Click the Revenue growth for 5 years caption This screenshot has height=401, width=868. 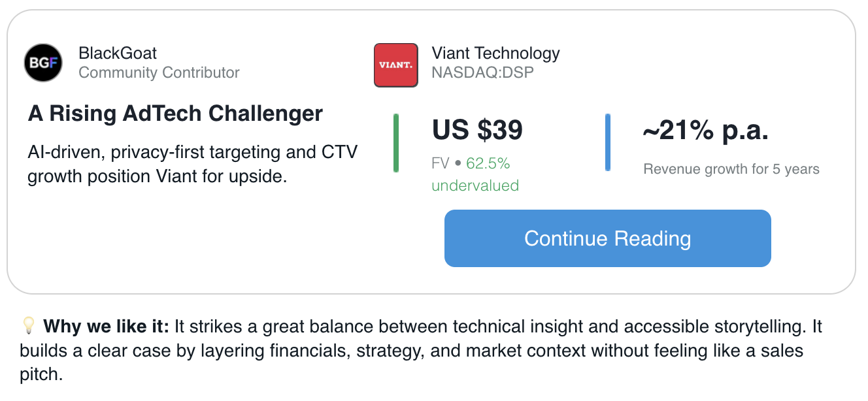click(x=731, y=169)
